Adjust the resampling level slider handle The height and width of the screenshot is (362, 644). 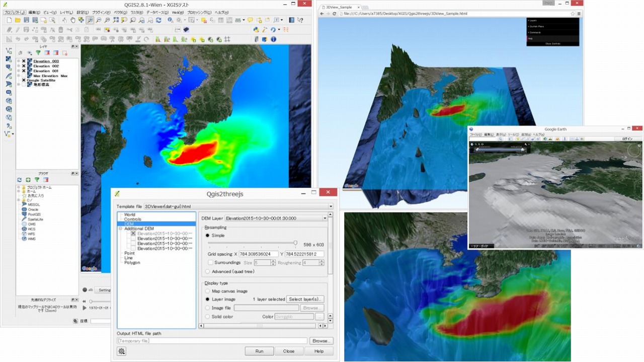(295, 243)
